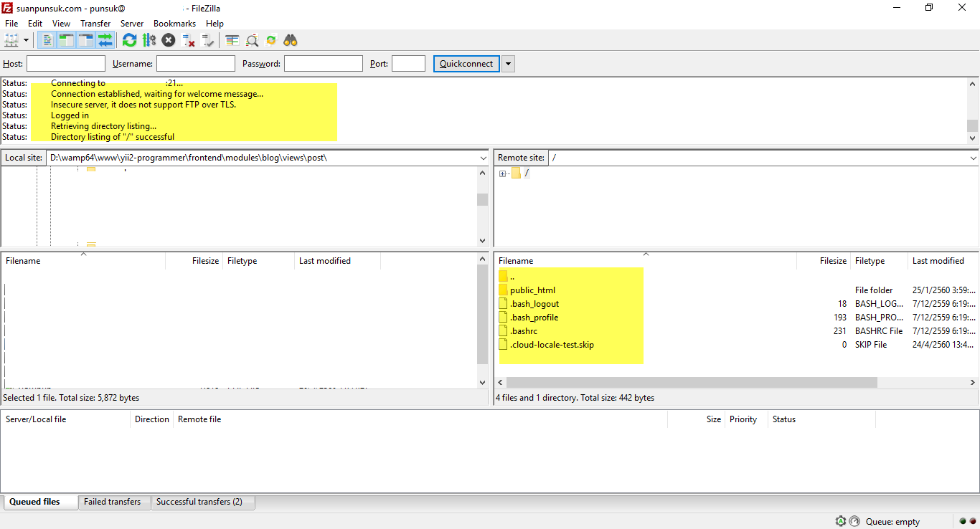Toggle the transfer queue display
Image resolution: width=980 pixels, height=529 pixels.
(x=105, y=40)
